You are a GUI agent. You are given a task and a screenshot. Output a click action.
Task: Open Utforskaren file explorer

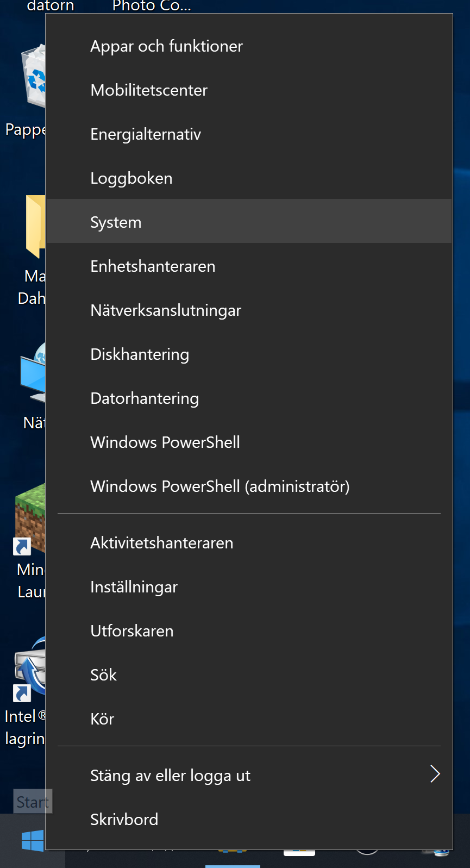[x=249, y=631]
